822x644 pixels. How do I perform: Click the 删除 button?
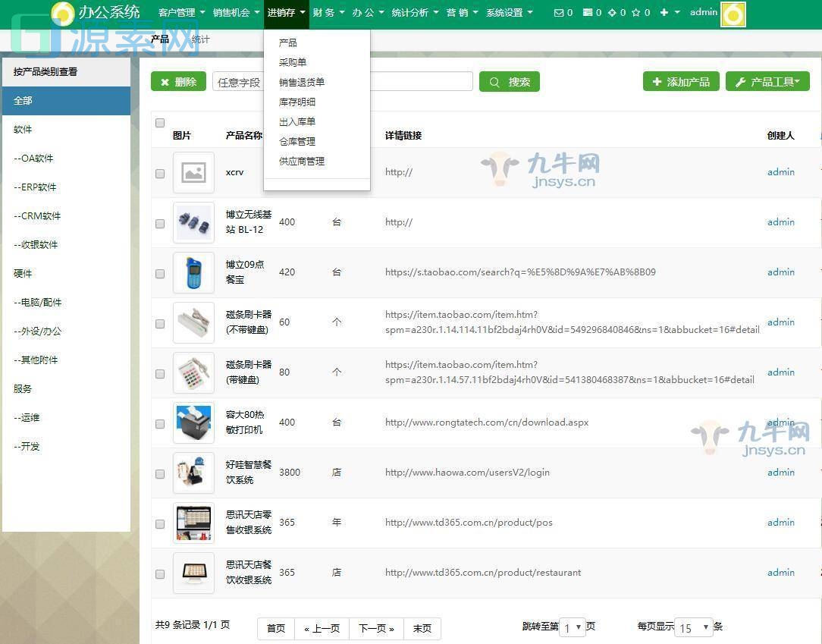point(177,81)
